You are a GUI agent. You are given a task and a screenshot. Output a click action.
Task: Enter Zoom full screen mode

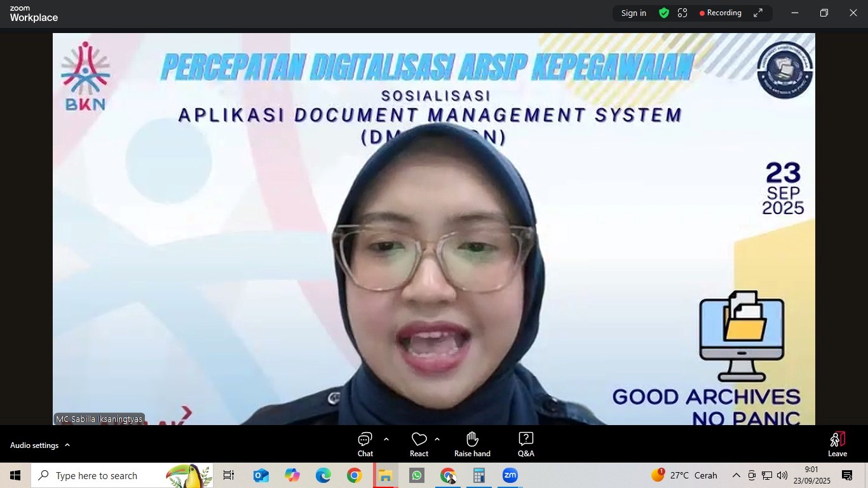click(758, 13)
